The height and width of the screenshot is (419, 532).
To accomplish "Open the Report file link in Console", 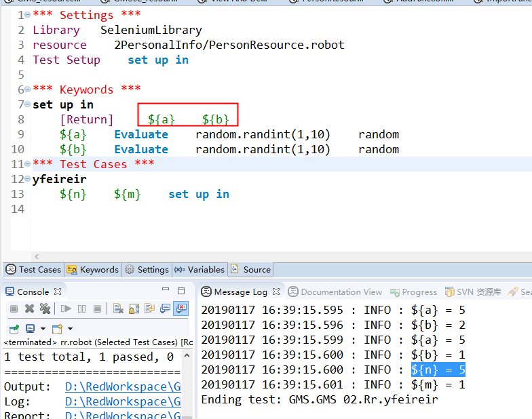I will [123, 415].
